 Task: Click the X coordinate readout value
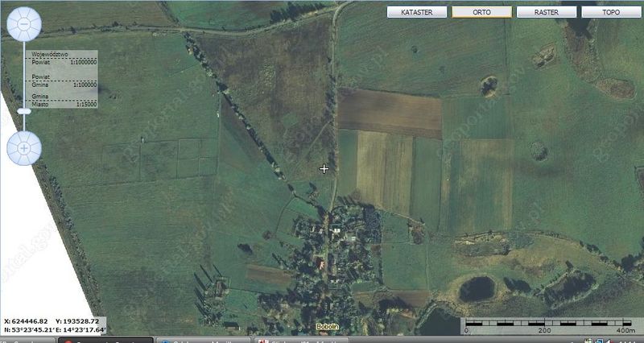(27, 320)
